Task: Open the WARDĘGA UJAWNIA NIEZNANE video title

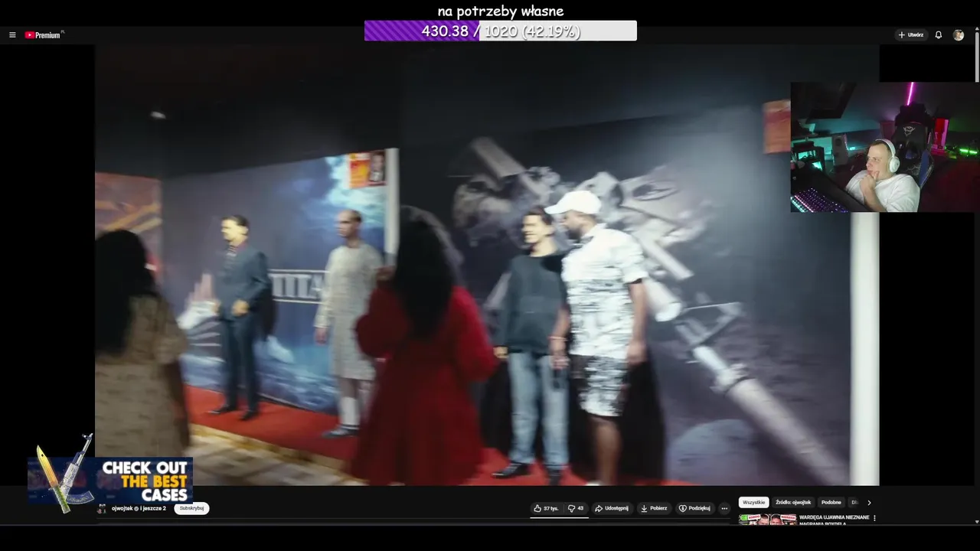Action: pos(834,520)
